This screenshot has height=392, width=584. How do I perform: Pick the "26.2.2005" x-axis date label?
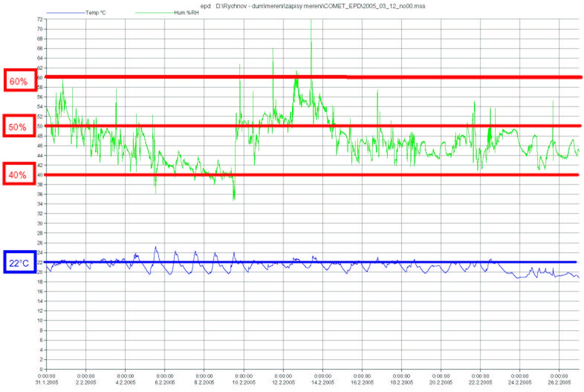[559, 382]
